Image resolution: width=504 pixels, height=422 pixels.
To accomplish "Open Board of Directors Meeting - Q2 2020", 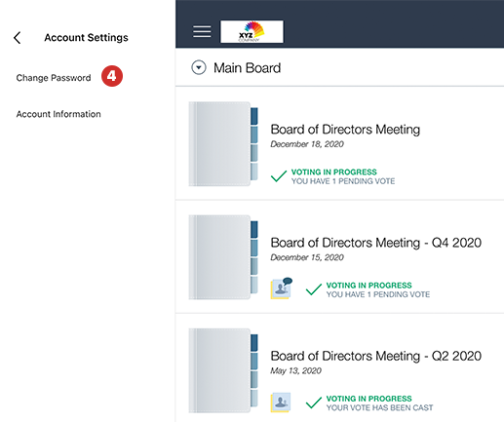I will point(376,356).
